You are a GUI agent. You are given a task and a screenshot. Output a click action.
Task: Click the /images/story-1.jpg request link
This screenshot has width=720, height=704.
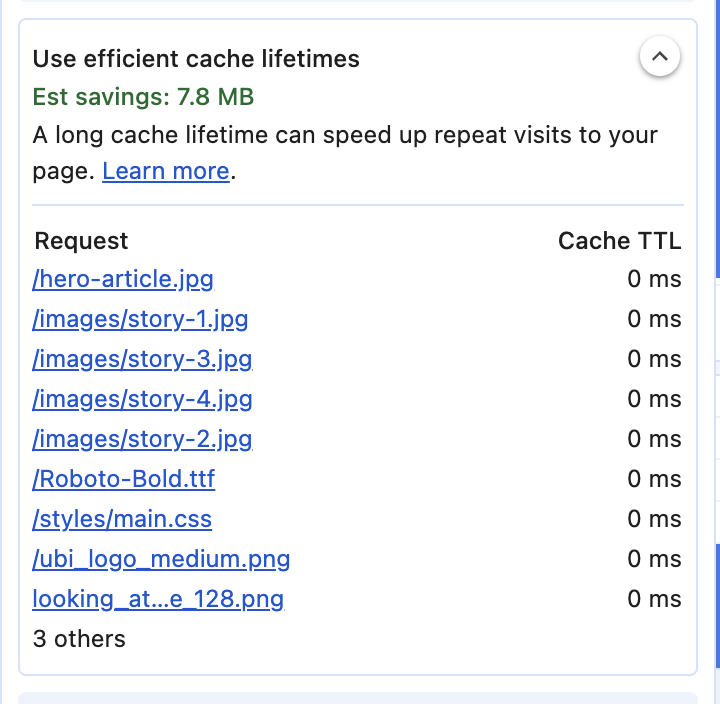tap(140, 319)
